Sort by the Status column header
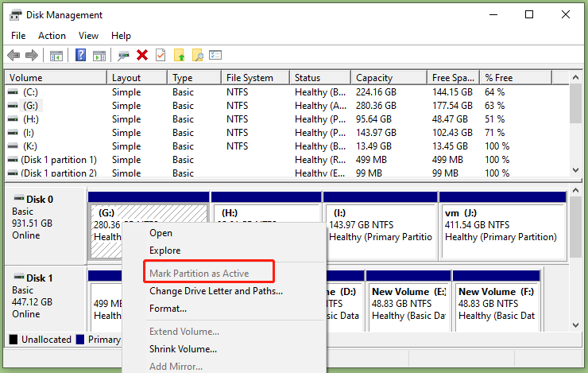 [320, 78]
